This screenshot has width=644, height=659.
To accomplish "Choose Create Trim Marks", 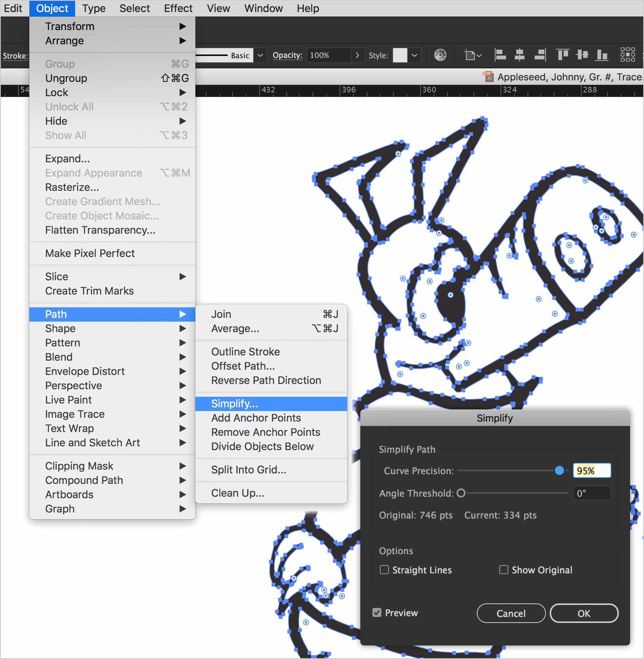I will point(112,291).
